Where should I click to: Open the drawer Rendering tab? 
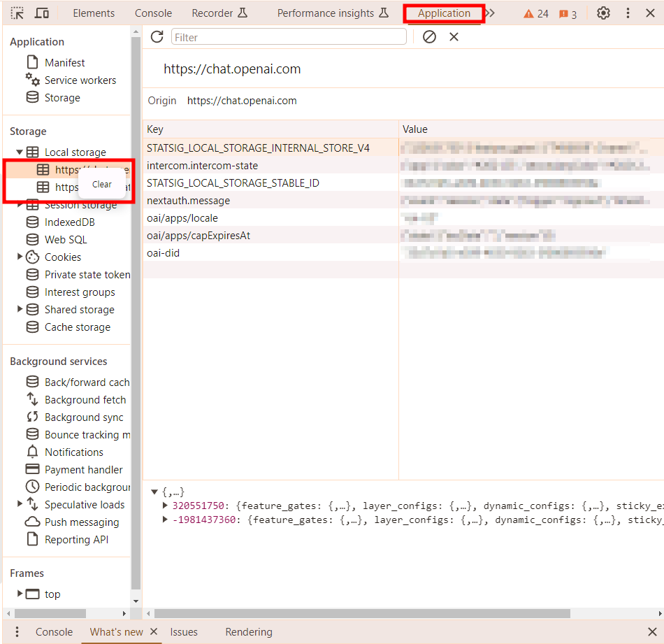(249, 631)
